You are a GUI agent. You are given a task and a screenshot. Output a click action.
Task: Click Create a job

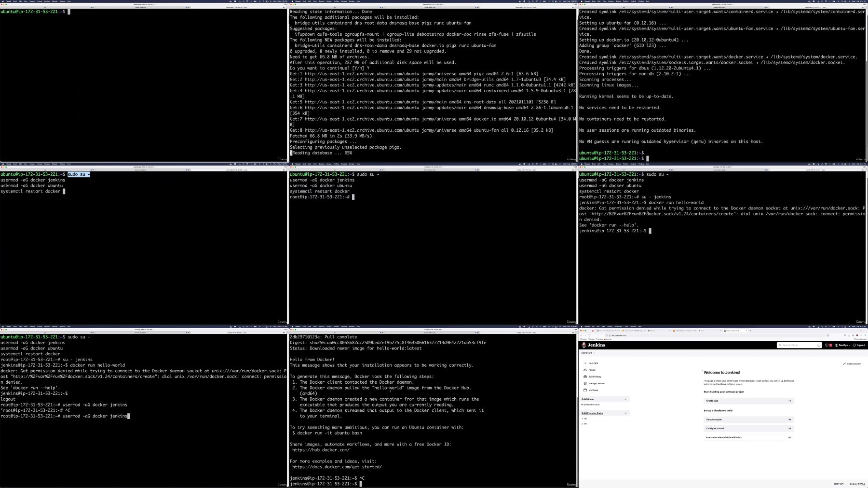(748, 401)
